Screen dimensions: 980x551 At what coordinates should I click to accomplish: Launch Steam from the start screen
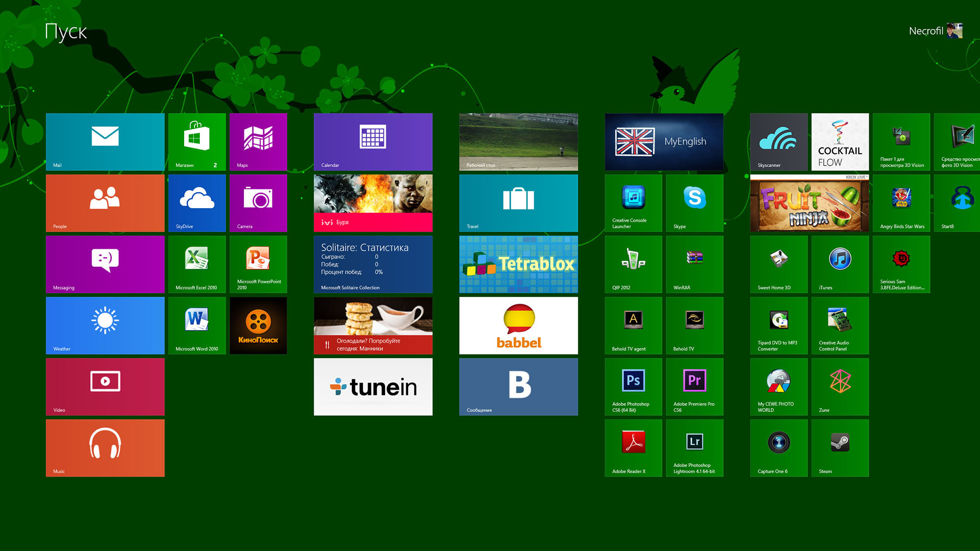[x=840, y=448]
